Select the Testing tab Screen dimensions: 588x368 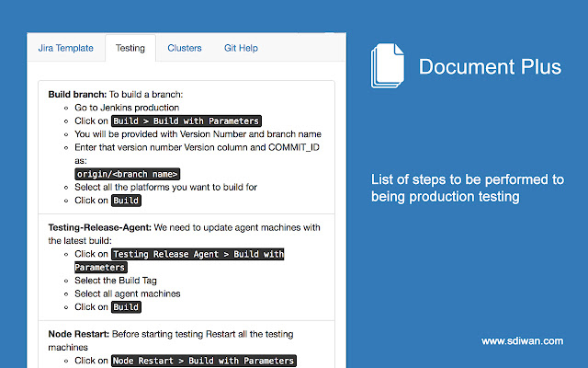click(x=130, y=48)
